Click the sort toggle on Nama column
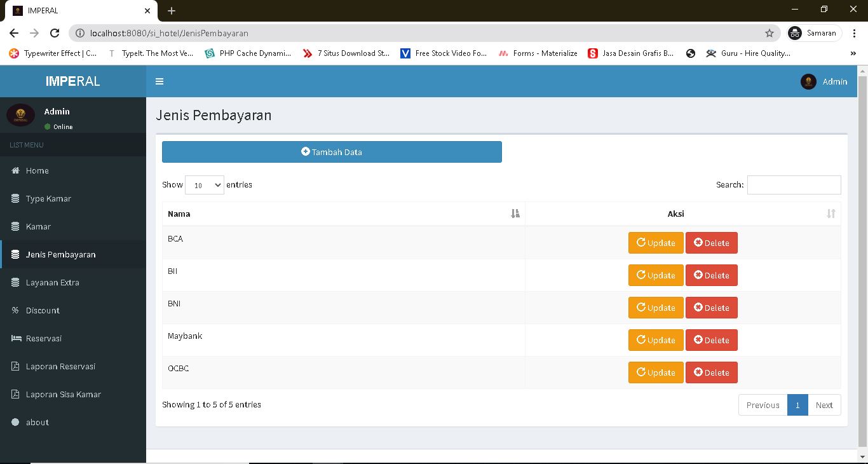Screen dimensions: 868x464 point(515,214)
